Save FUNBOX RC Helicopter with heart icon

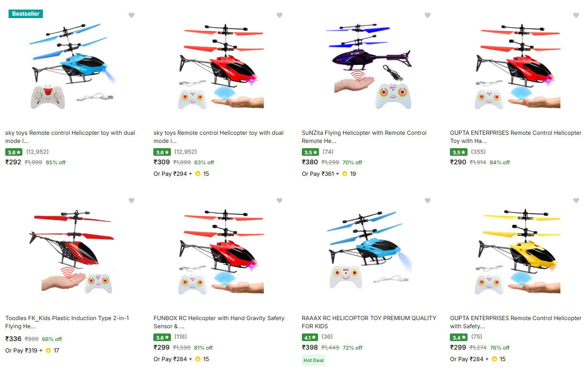(x=279, y=201)
